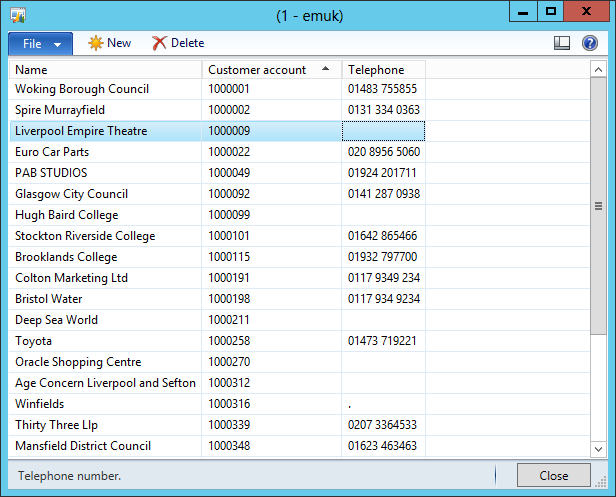Click the New record button
This screenshot has width=616, height=497.
pyautogui.click(x=110, y=43)
